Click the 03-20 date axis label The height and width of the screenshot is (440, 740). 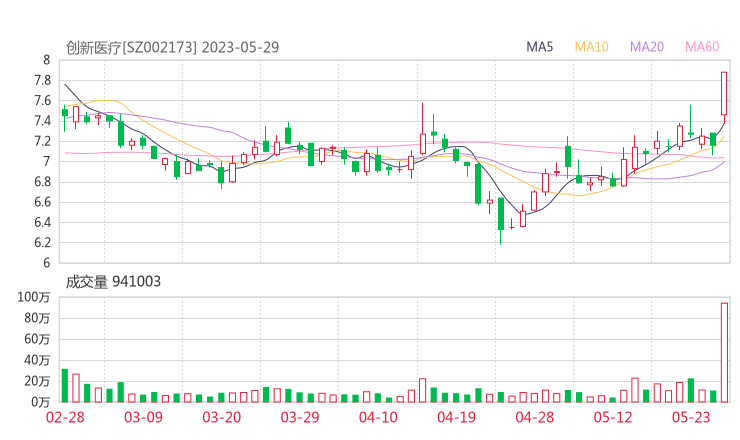(x=222, y=417)
